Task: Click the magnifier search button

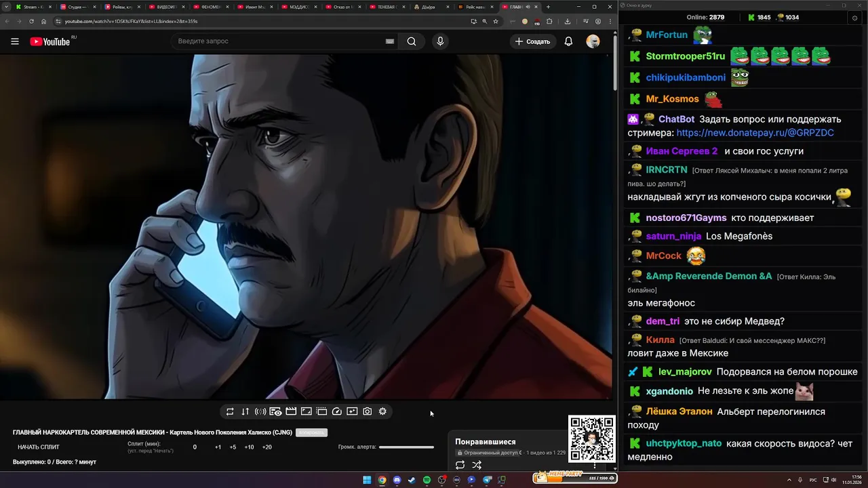Action: pyautogui.click(x=412, y=41)
